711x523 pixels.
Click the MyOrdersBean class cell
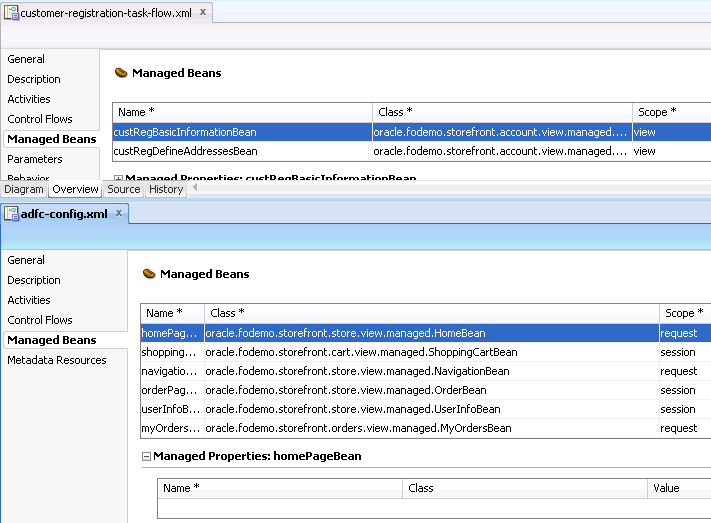432,428
